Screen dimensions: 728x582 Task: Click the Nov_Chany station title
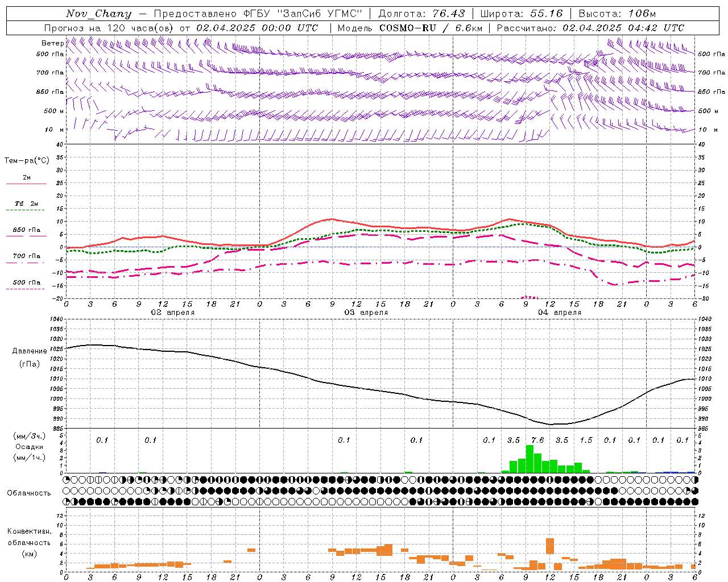point(98,14)
